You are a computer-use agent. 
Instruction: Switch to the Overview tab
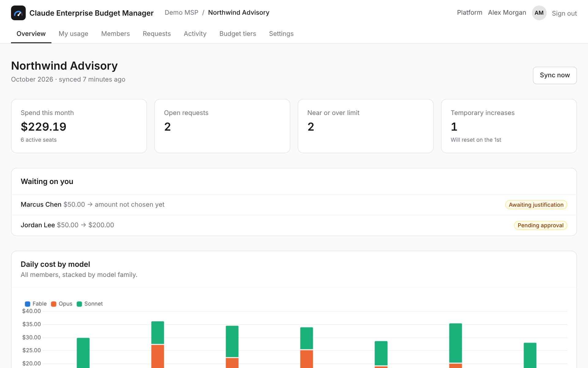(31, 34)
